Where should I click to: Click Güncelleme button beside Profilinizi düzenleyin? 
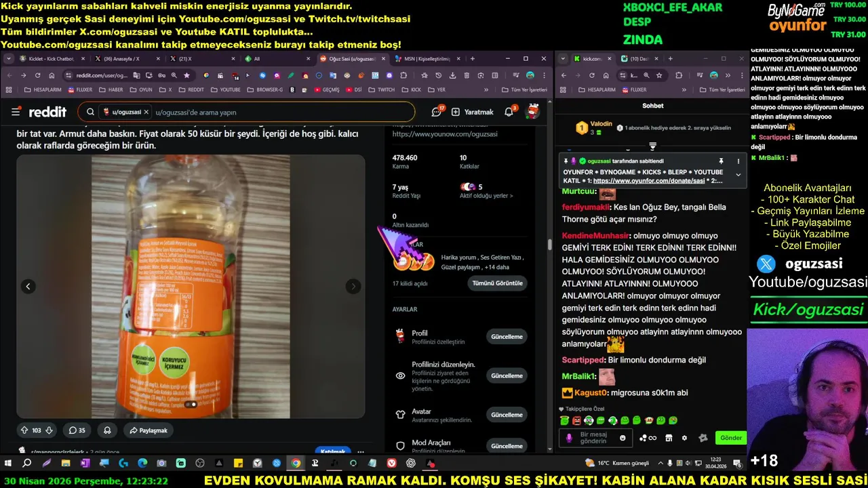click(507, 375)
